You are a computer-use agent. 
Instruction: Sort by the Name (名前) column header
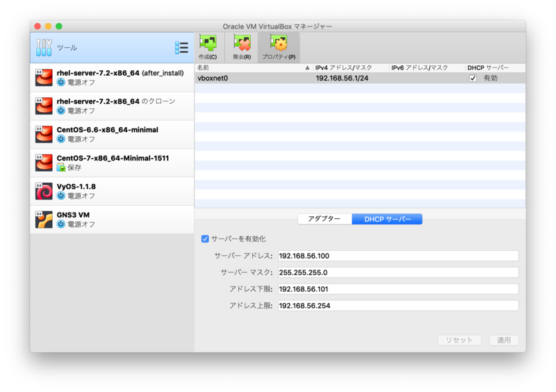point(254,67)
